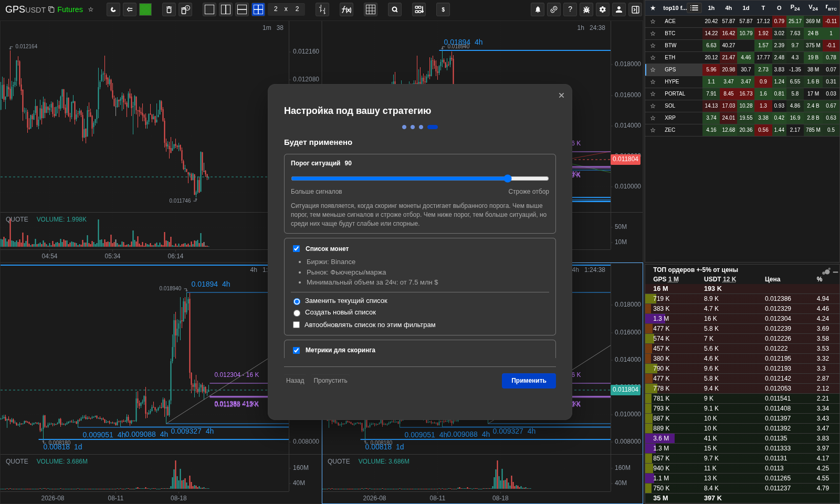Favorite GPSUSDT with the star next to Futures

[91, 9]
